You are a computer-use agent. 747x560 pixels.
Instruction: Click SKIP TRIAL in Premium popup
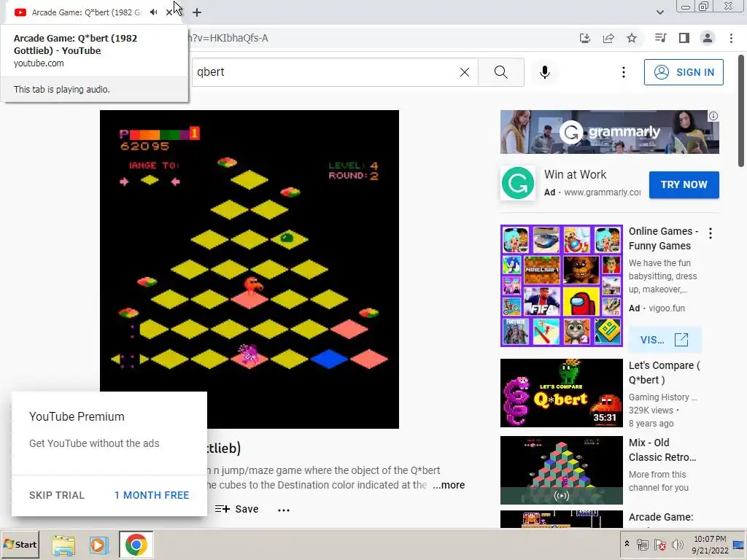(57, 495)
